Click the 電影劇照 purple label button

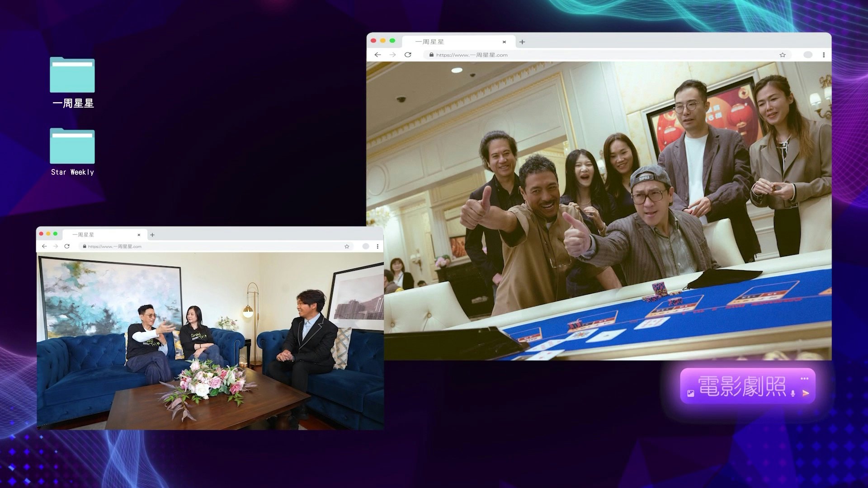tap(748, 386)
